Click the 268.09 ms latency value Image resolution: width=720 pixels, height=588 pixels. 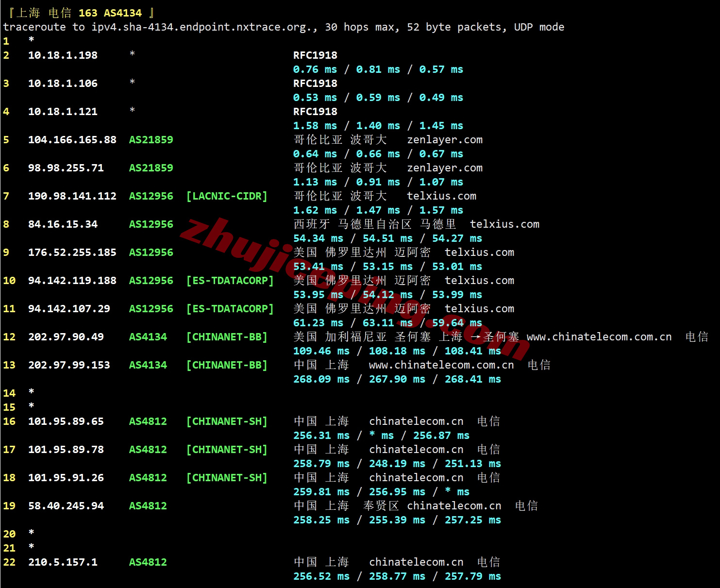pos(321,379)
